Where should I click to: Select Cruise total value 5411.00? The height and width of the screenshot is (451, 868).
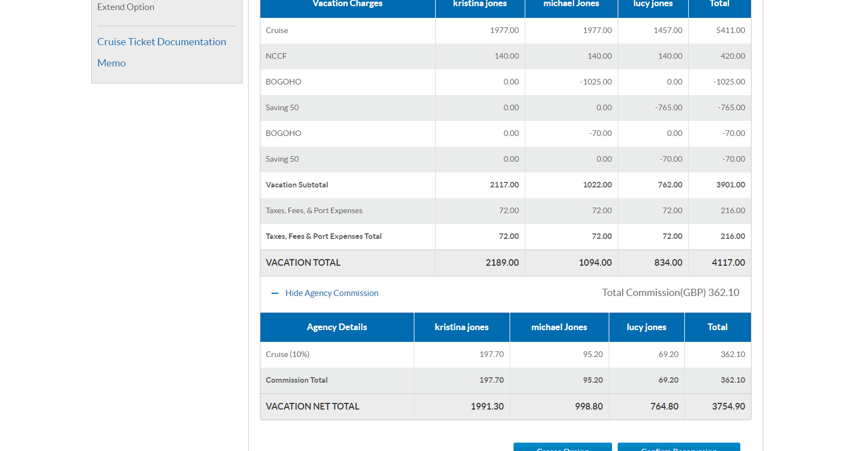pos(731,31)
